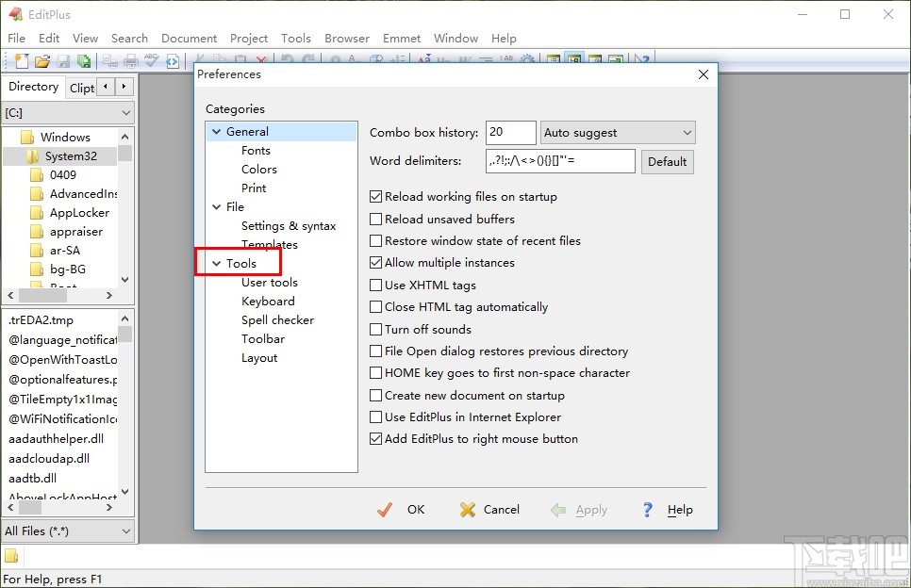Collapse the File category chevron
The height and width of the screenshot is (588, 911).
click(216, 207)
